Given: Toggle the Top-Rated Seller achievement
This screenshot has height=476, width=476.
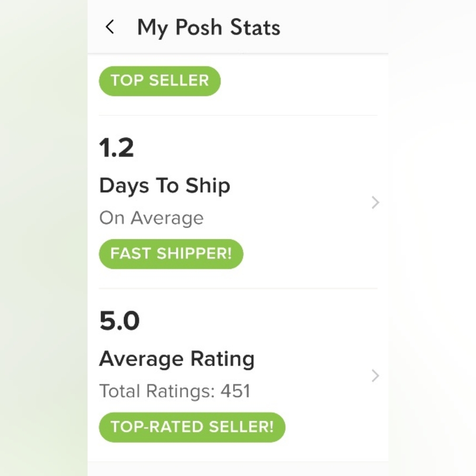Looking at the screenshot, I should tap(192, 427).
